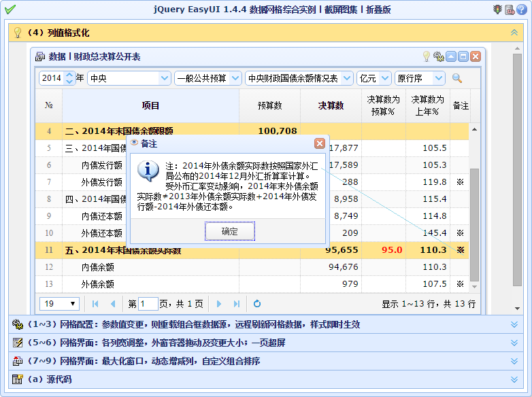Image resolution: width=532 pixels, height=397 pixels.
Task: Collapse the data window with the up-arrow button
Action: [451, 56]
